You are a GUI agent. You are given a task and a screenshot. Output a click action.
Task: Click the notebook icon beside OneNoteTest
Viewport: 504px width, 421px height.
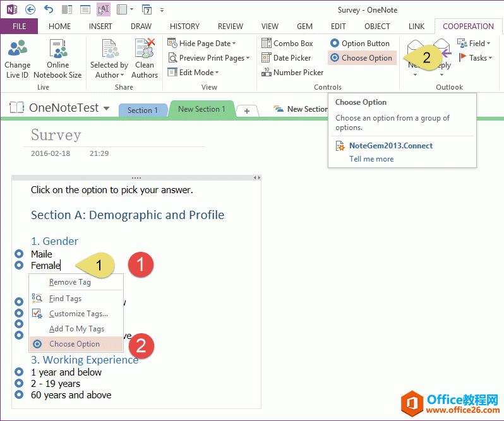16,107
